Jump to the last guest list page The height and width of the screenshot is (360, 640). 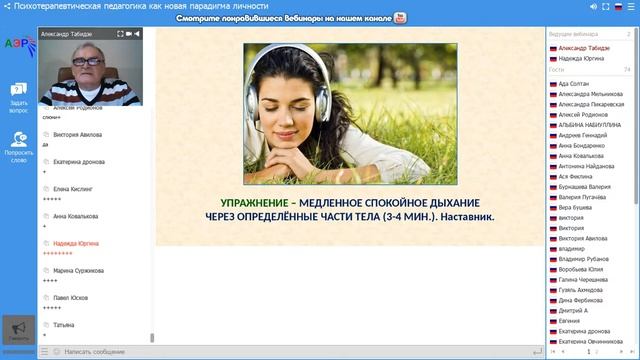632,351
